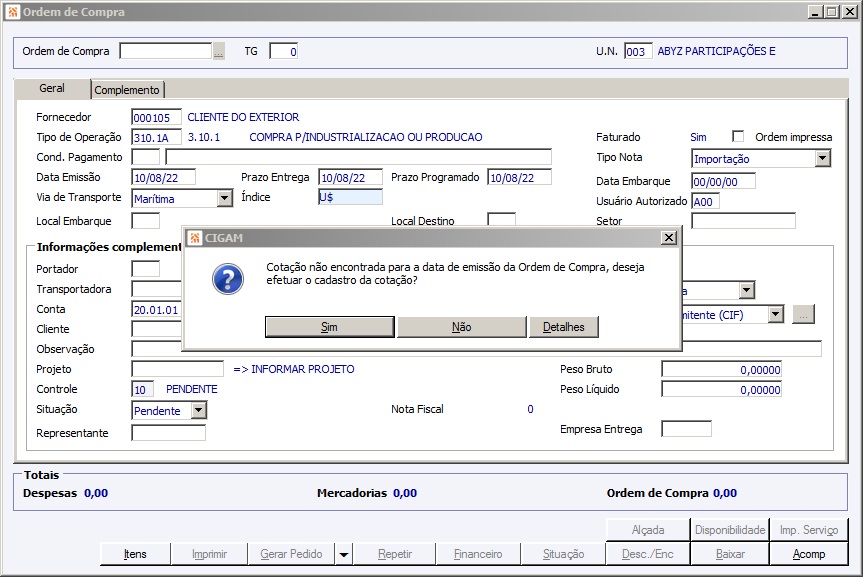The height and width of the screenshot is (577, 863).
Task: Click the Data Embarque date field
Action: (723, 181)
